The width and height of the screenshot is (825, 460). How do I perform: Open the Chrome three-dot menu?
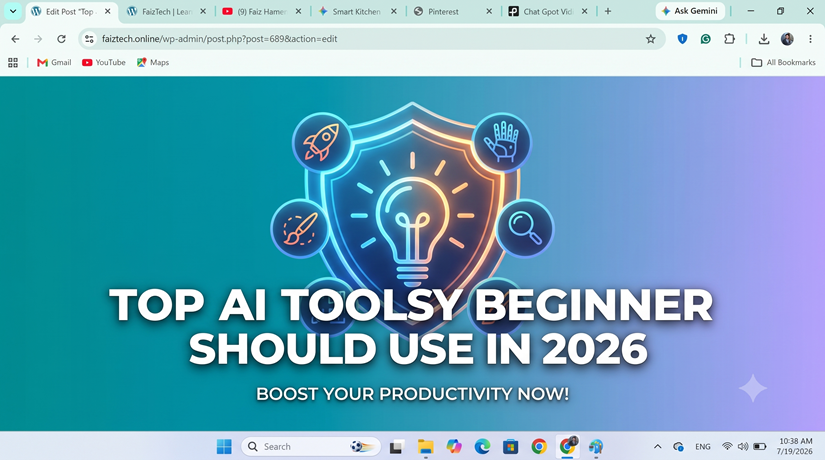tap(810, 39)
